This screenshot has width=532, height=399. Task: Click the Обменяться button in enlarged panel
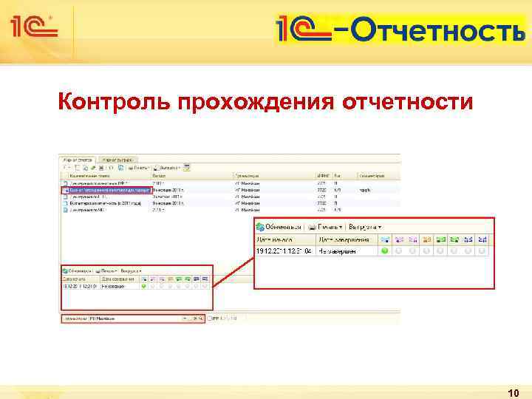279,227
